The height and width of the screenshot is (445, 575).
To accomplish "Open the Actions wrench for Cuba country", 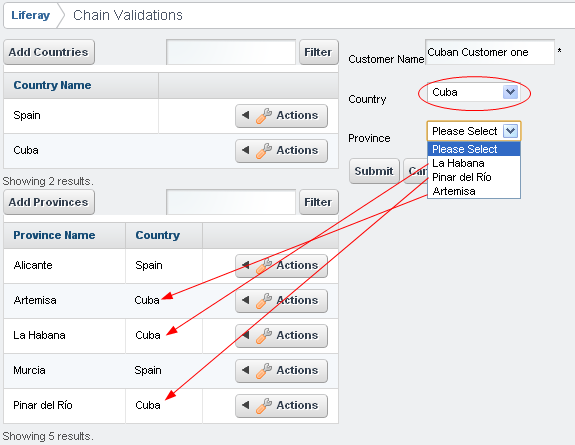I will pyautogui.click(x=281, y=150).
